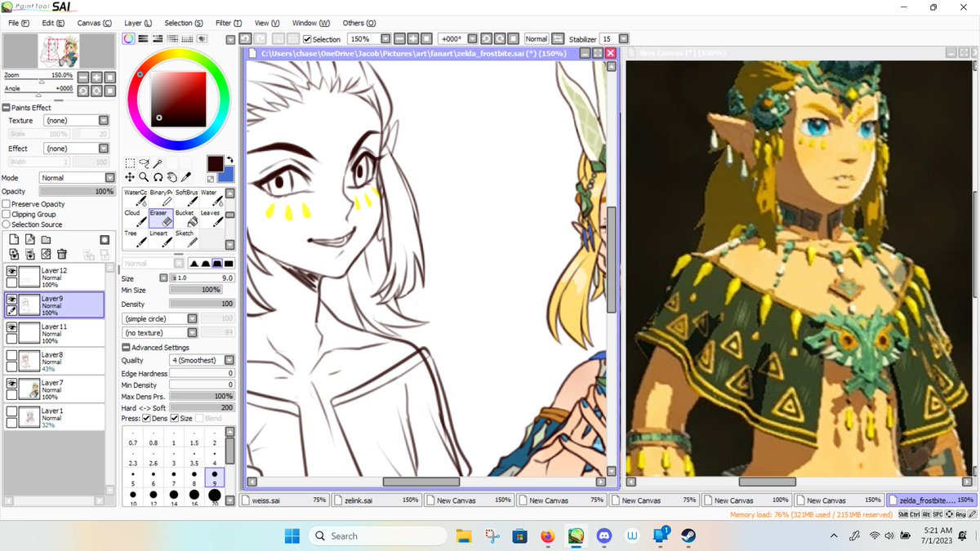
Task: Select the Leaves brush tool
Action: click(211, 218)
